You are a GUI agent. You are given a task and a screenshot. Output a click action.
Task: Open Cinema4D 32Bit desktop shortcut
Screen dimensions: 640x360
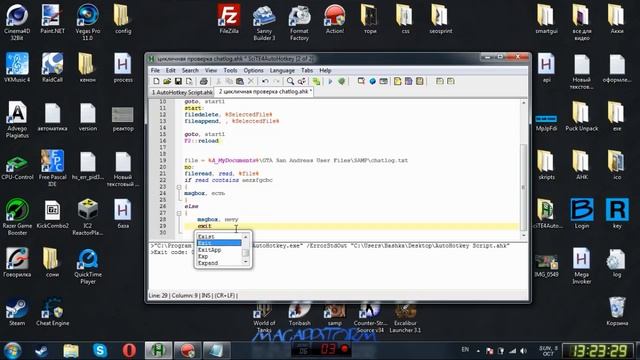[x=17, y=22]
